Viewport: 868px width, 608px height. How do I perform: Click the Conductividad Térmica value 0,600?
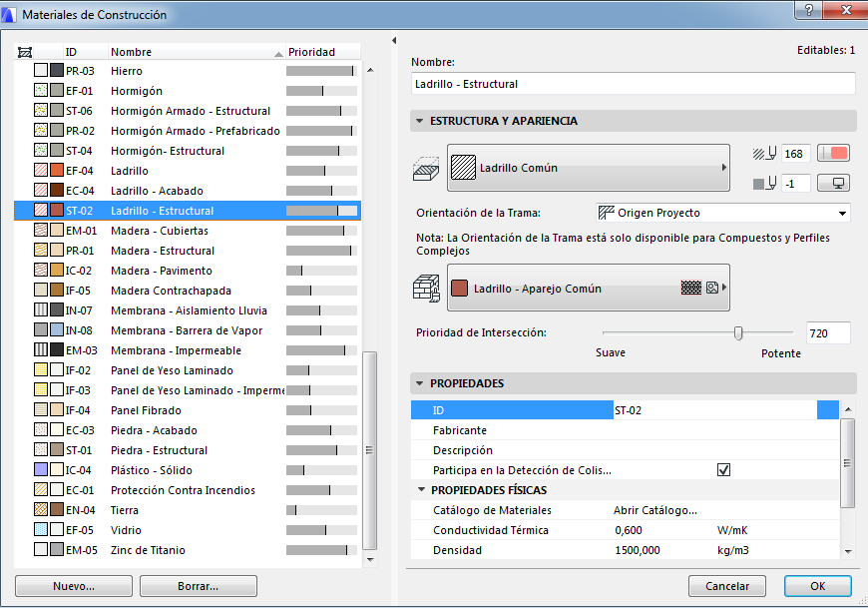coord(629,530)
